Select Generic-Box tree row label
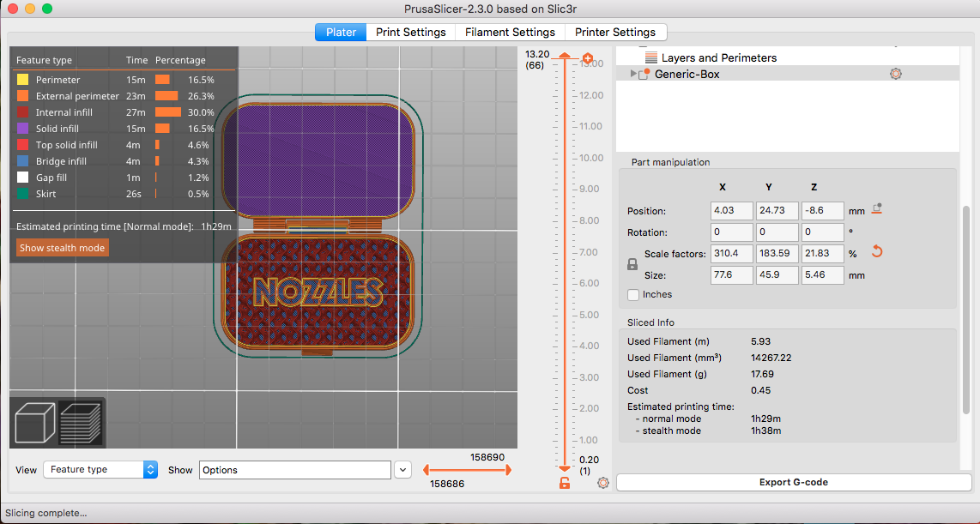 pos(687,74)
